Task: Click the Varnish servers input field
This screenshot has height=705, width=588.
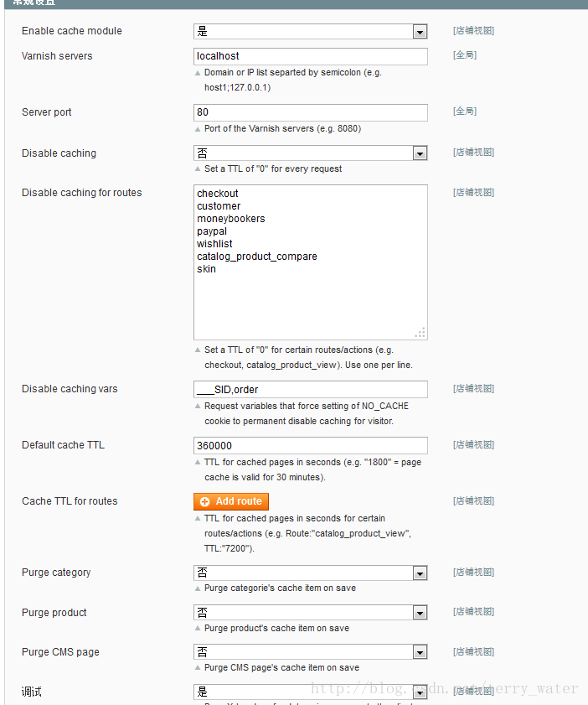Action: pyautogui.click(x=311, y=56)
